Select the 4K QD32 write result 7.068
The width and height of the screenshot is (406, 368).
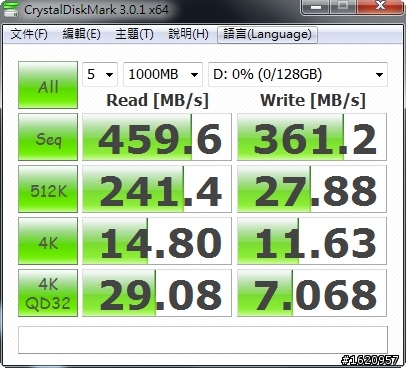point(312,293)
